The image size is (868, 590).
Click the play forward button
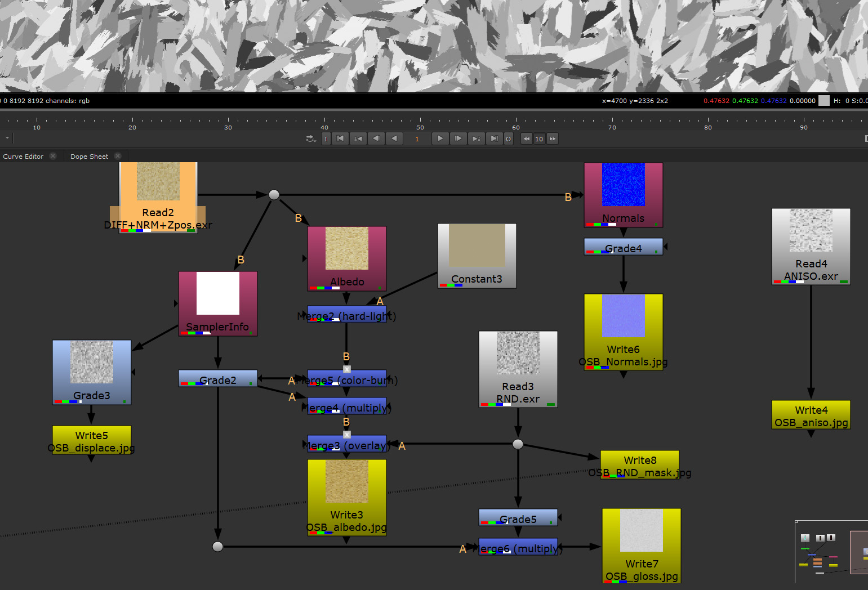click(x=440, y=138)
